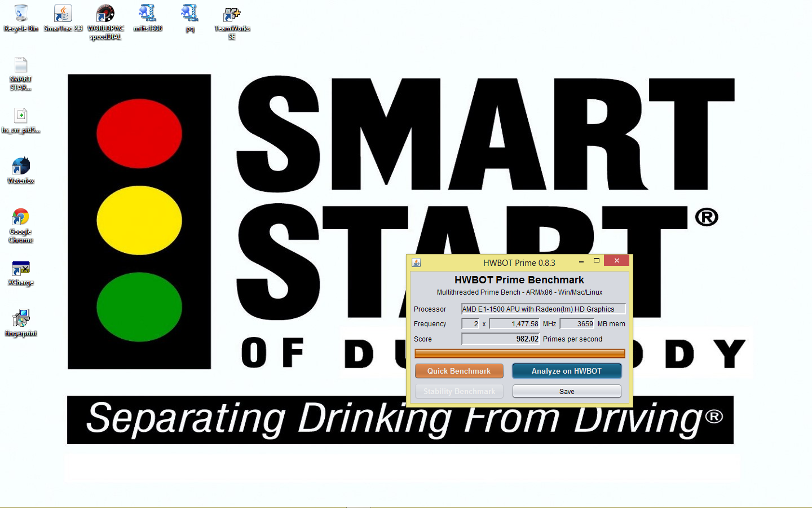Click the Java icon in HWBOT Prime title bar
The height and width of the screenshot is (508, 812).
(x=416, y=262)
